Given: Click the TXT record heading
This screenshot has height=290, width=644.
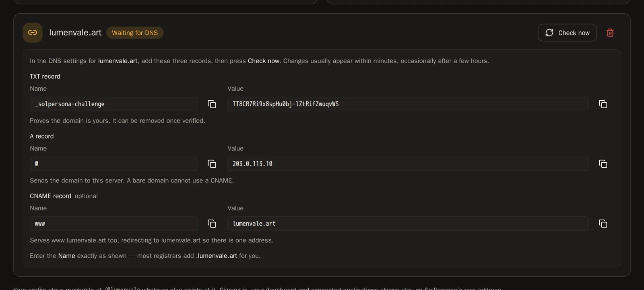Looking at the screenshot, I should coord(45,77).
